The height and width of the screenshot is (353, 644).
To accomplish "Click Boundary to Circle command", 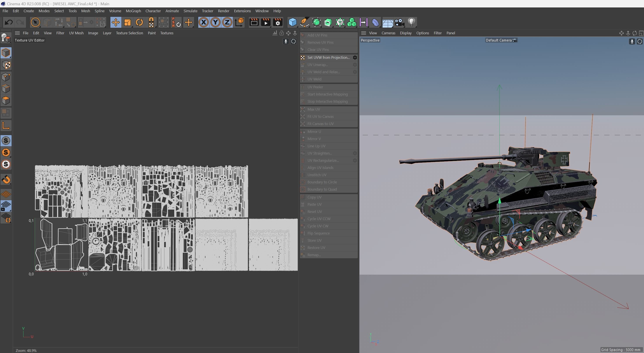I will pyautogui.click(x=329, y=182).
